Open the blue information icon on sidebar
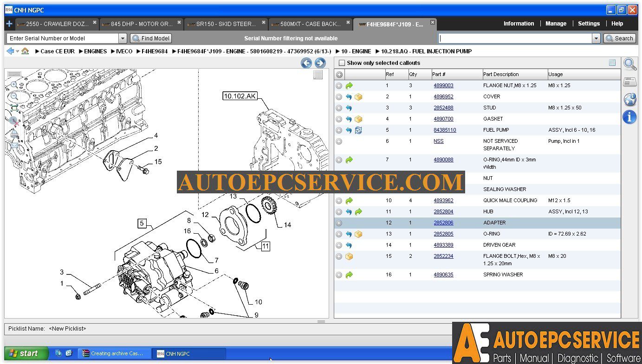 (630, 117)
